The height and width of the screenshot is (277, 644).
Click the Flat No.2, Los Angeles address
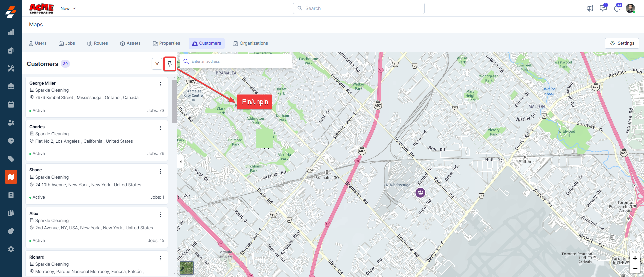[x=84, y=141]
